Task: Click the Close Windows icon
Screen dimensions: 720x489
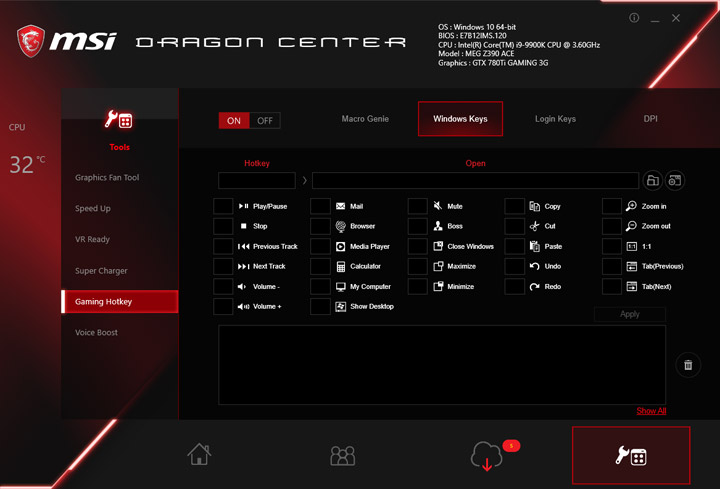Action: coord(438,246)
